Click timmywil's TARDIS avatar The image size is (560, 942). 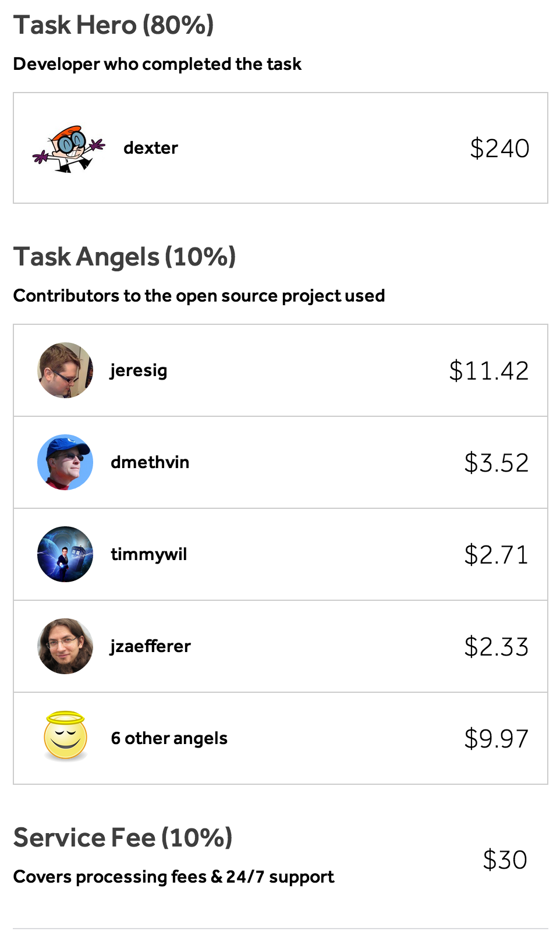[x=65, y=554]
